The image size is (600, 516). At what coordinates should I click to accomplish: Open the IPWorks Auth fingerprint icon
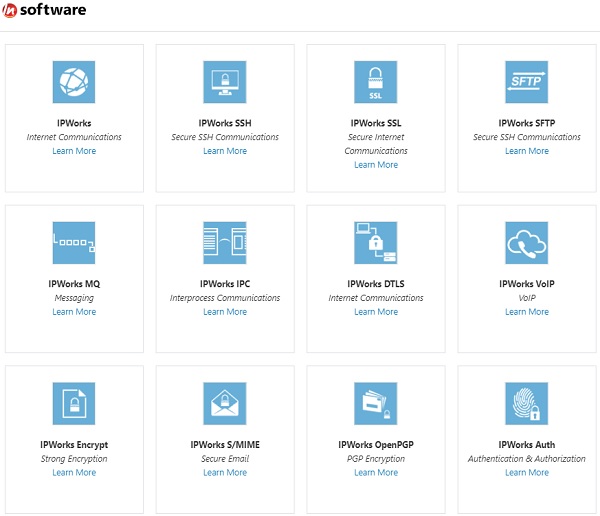click(x=527, y=403)
